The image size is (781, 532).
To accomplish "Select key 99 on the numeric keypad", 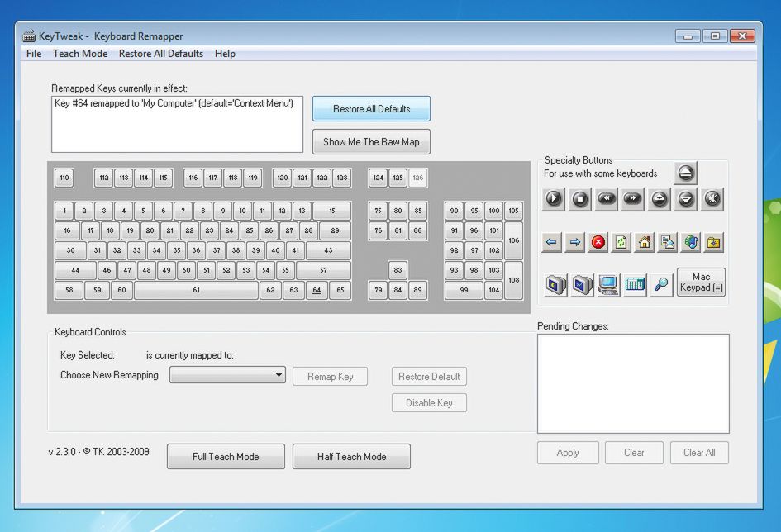I will tap(464, 290).
